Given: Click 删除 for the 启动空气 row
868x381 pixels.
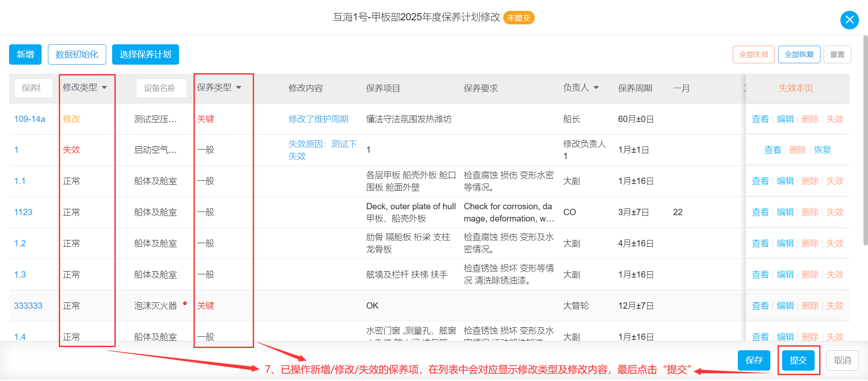Looking at the screenshot, I should click(x=797, y=150).
